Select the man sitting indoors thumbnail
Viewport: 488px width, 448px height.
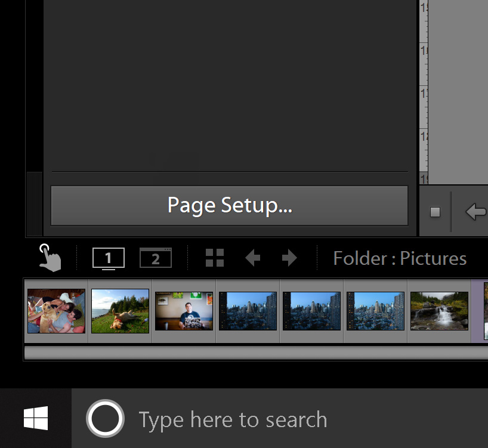(183, 310)
